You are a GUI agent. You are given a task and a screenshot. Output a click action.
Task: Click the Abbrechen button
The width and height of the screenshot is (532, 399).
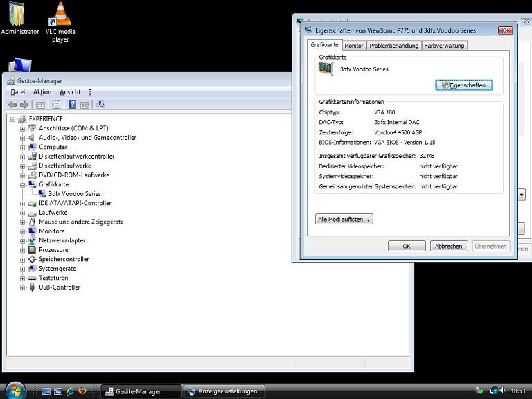(x=449, y=247)
